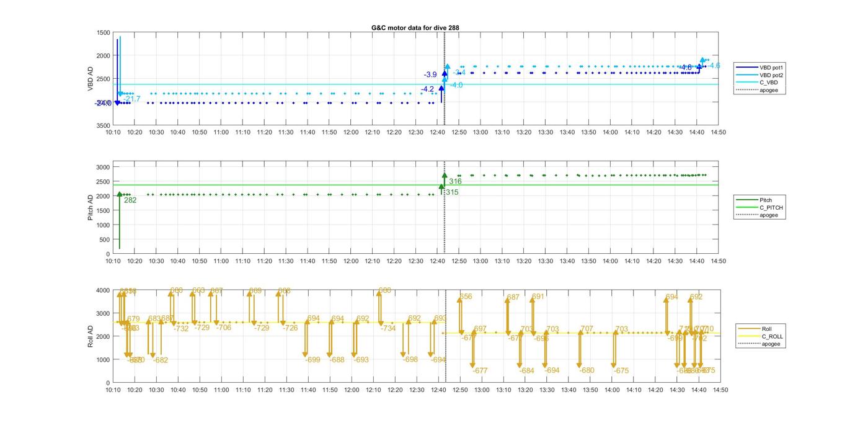This screenshot has height=430, width=868.
Task: Click the '13:30' tick under the Pitch plot
Action: (x=546, y=261)
